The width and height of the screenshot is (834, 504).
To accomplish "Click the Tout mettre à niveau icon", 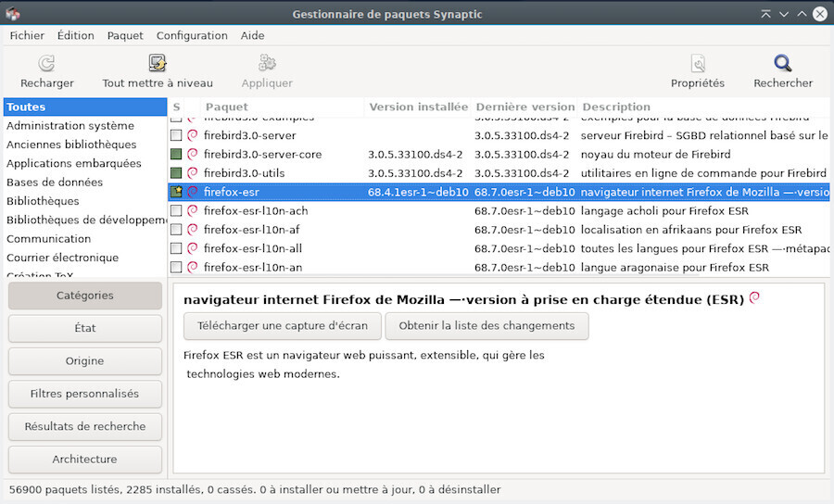I will tap(158, 64).
